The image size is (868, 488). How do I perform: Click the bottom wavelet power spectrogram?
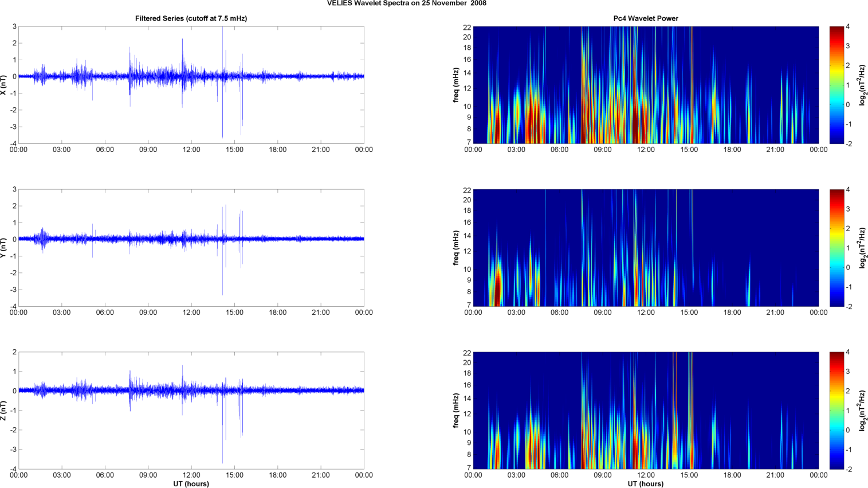click(646, 411)
